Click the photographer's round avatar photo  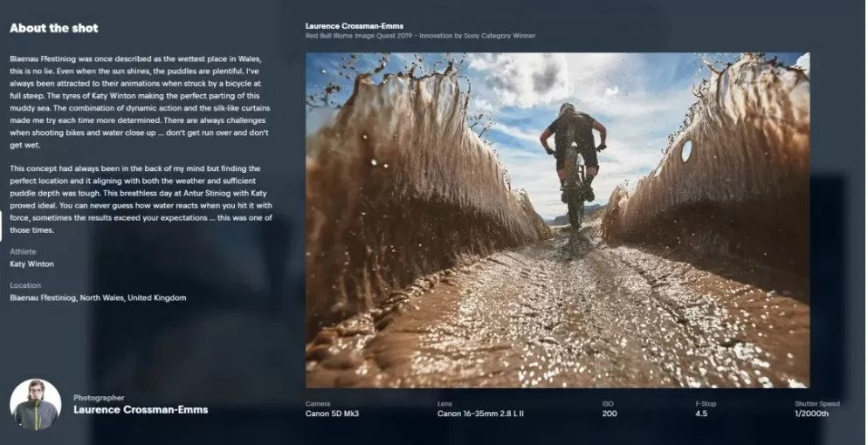[x=35, y=404]
